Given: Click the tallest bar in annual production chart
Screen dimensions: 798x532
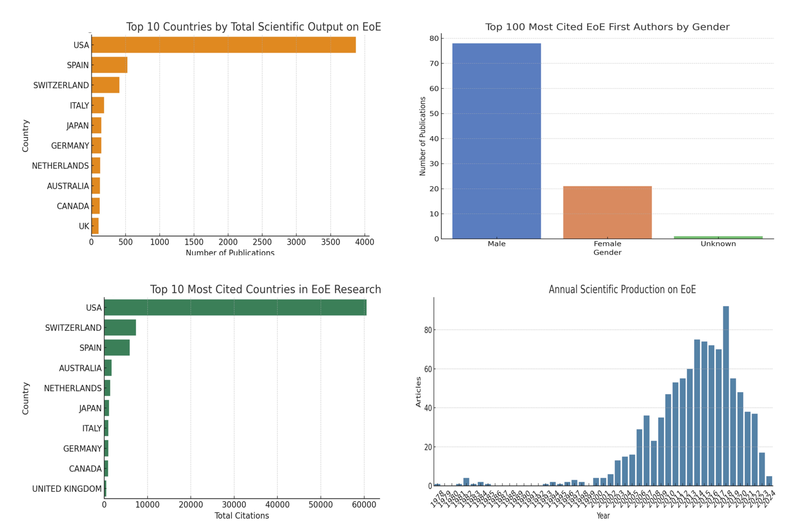Looking at the screenshot, I should coord(726,396).
